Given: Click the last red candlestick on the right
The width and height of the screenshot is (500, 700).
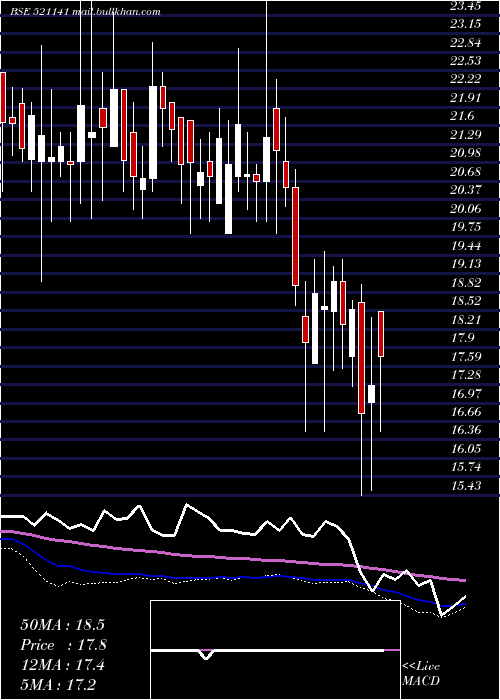Looking at the screenshot, I should click(381, 334).
